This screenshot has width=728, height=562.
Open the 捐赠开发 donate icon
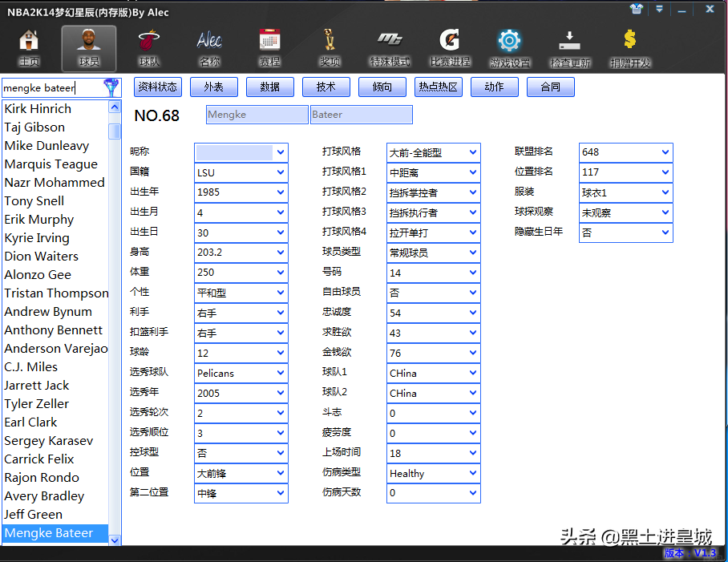pos(629,44)
